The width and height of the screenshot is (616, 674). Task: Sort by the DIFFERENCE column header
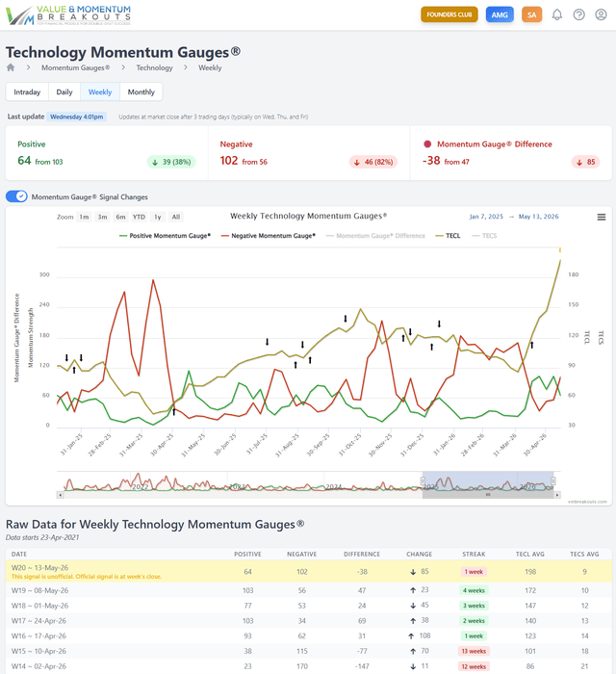pos(362,554)
